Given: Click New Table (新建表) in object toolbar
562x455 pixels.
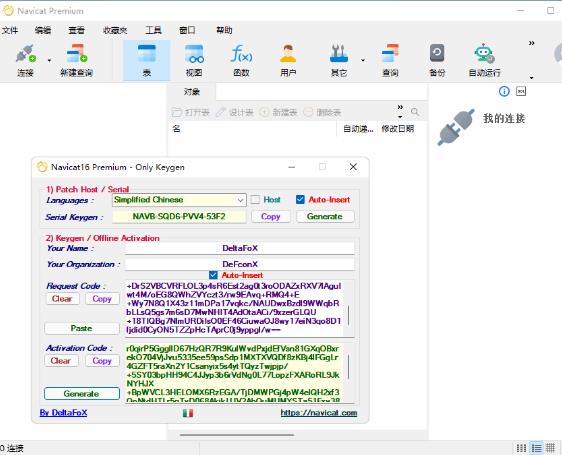Looking at the screenshot, I should coord(278,112).
